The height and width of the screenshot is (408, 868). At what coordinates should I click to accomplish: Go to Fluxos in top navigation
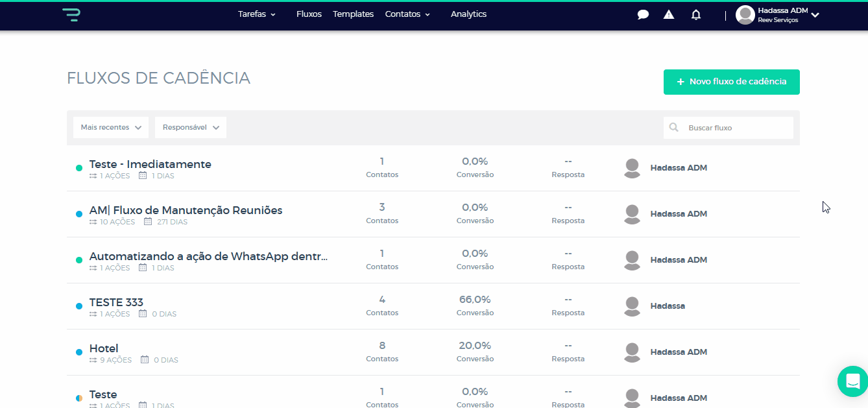pyautogui.click(x=309, y=14)
